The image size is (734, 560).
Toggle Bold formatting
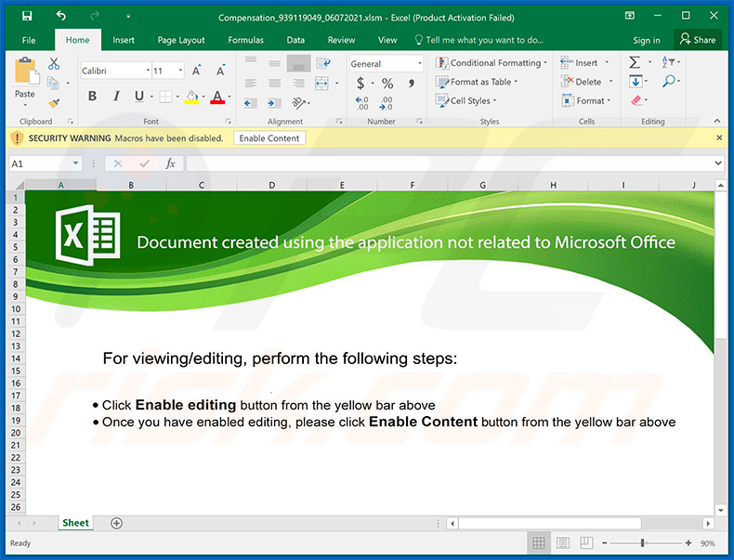pos(93,96)
